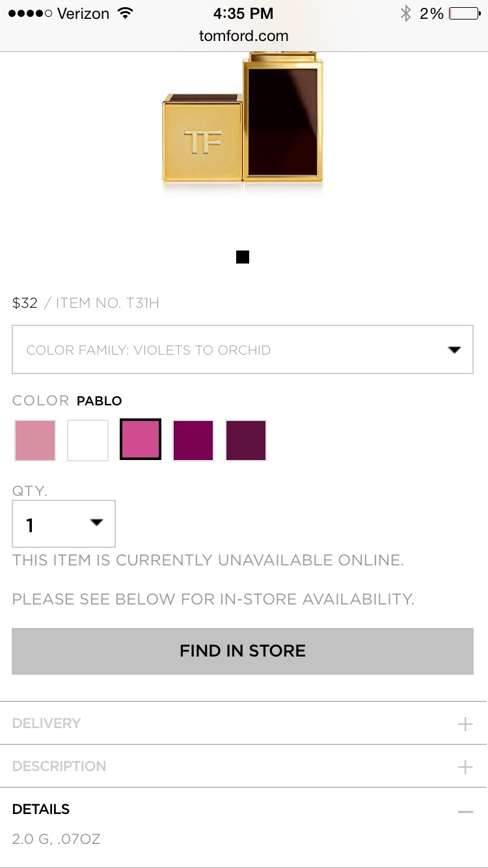This screenshot has height=868, width=488.
Task: Expand Description section with plus icon
Action: (465, 766)
